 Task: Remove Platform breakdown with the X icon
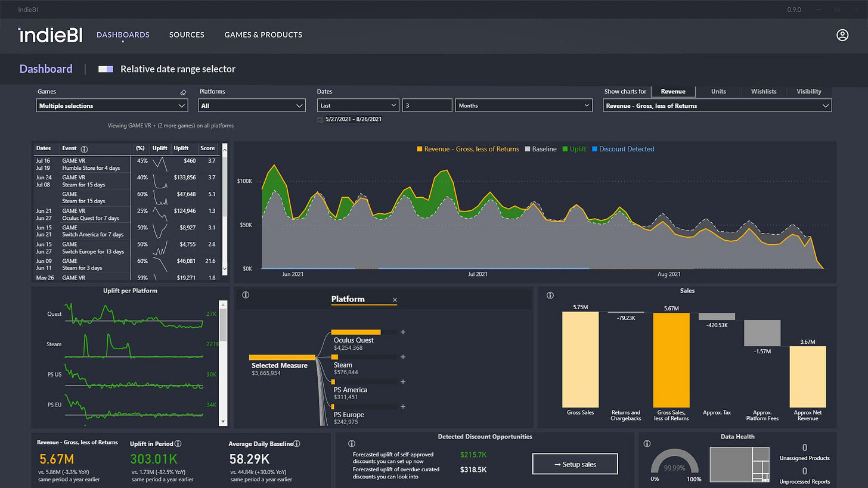pyautogui.click(x=395, y=300)
